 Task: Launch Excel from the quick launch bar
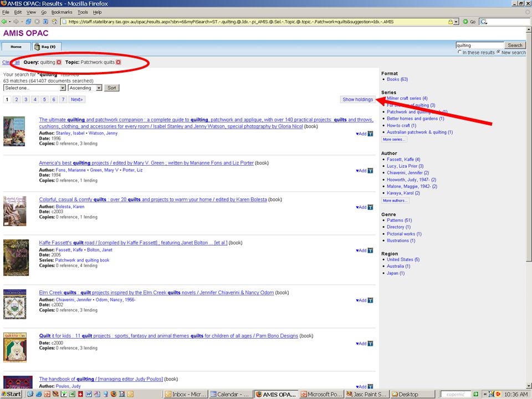pyautogui.click(x=72, y=394)
